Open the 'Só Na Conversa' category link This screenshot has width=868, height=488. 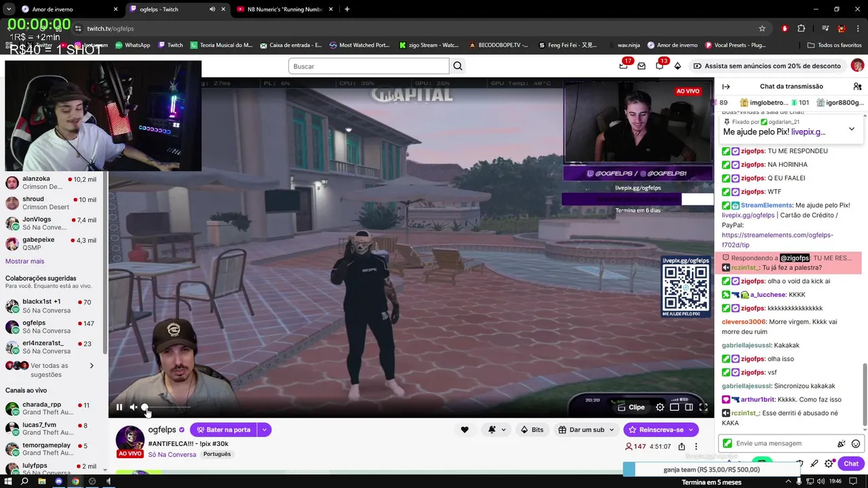(172, 455)
